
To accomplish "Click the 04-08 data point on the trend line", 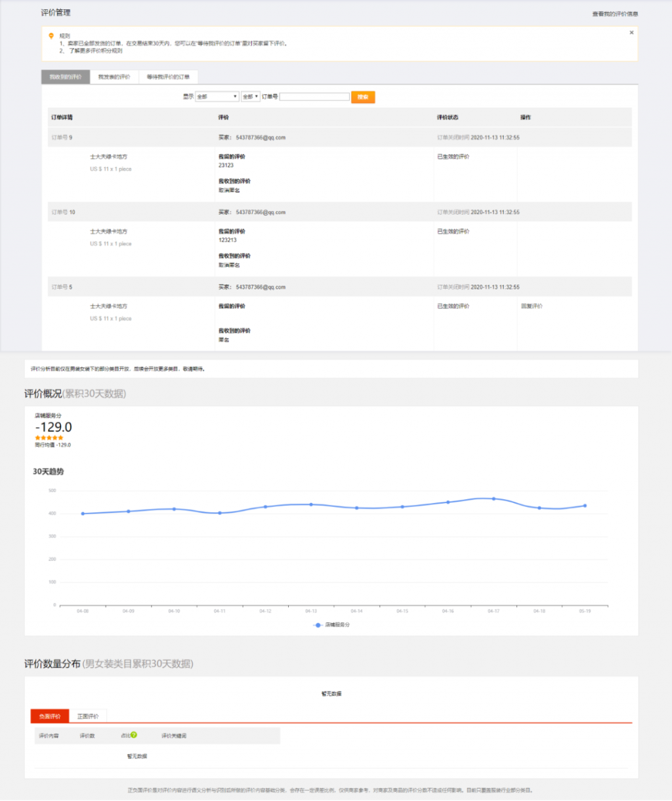I will pyautogui.click(x=83, y=514).
